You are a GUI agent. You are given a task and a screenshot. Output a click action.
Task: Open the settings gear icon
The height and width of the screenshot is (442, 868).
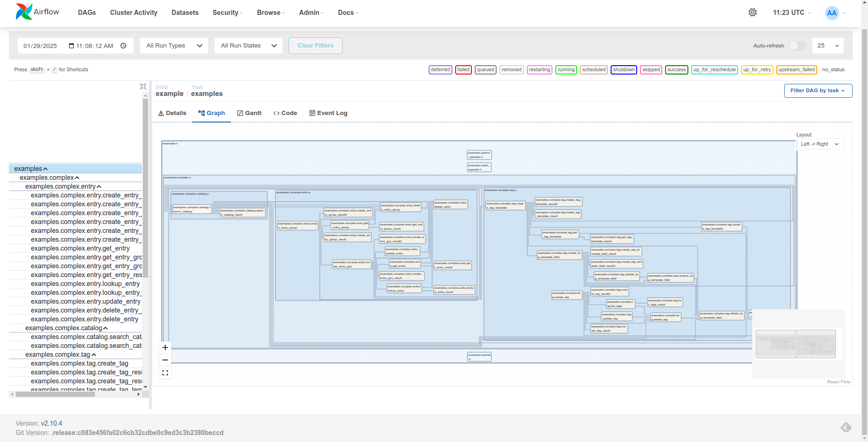click(x=753, y=13)
